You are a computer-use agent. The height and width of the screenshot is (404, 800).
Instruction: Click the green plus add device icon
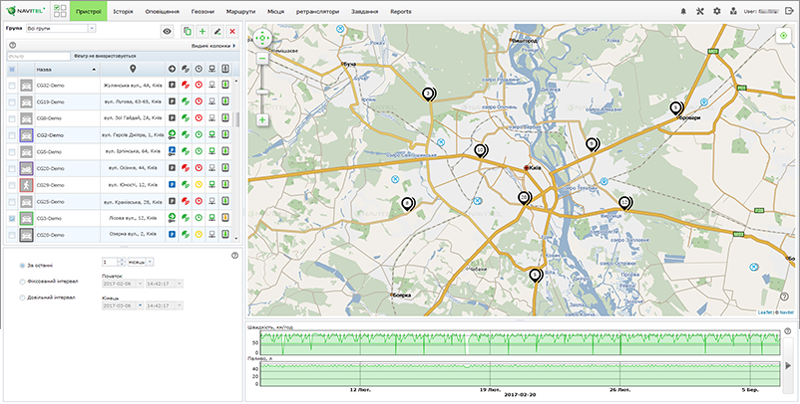(202, 32)
